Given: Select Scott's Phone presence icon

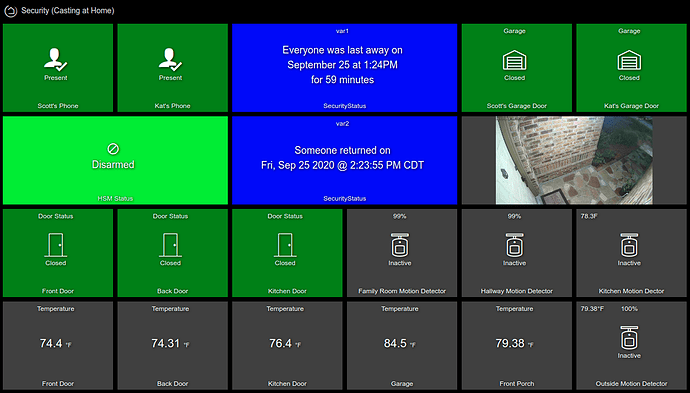Looking at the screenshot, I should click(55, 60).
